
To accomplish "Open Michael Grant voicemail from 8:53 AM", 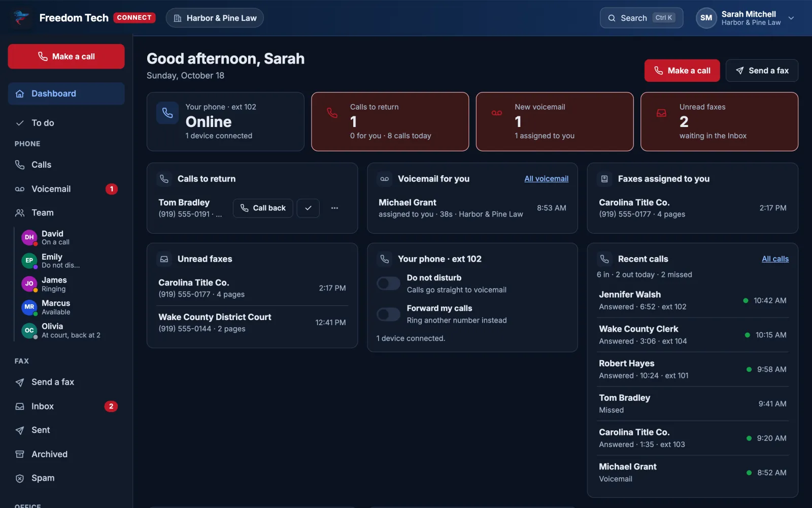I will (472, 208).
